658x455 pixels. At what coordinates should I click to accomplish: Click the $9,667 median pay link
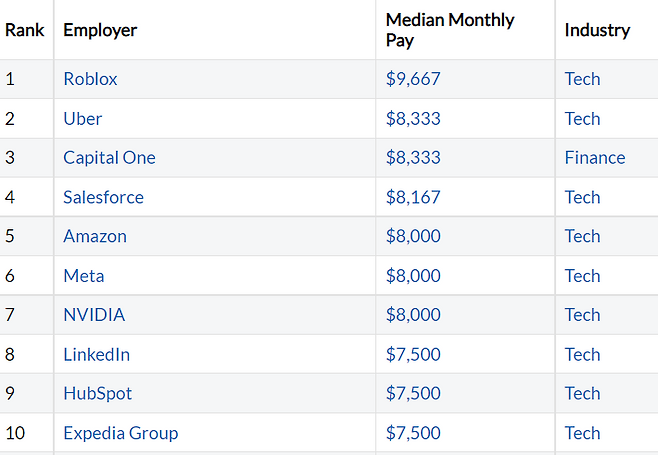coord(413,79)
